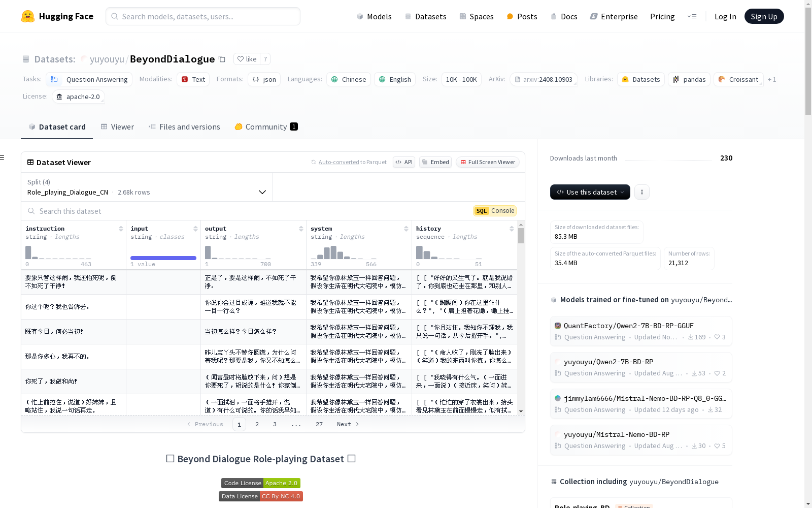812x508 pixels.
Task: Copy dataset name with the copy icon
Action: coord(222,59)
